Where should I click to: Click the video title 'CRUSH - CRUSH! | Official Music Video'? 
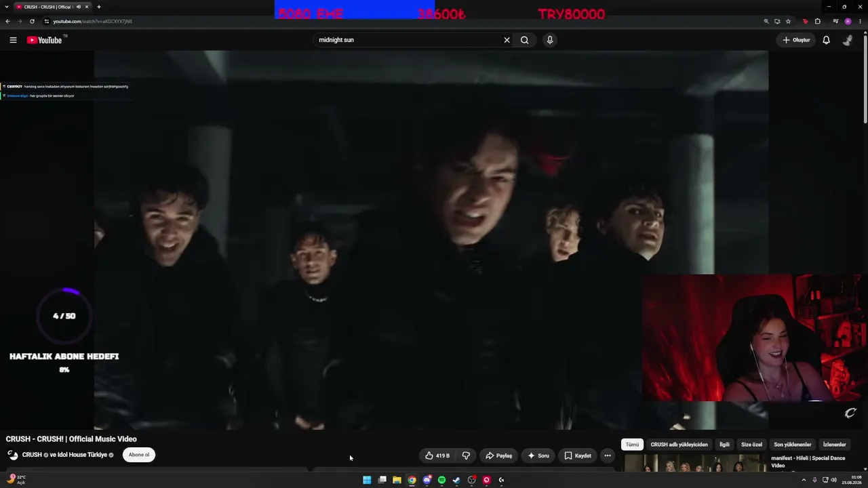pos(71,439)
